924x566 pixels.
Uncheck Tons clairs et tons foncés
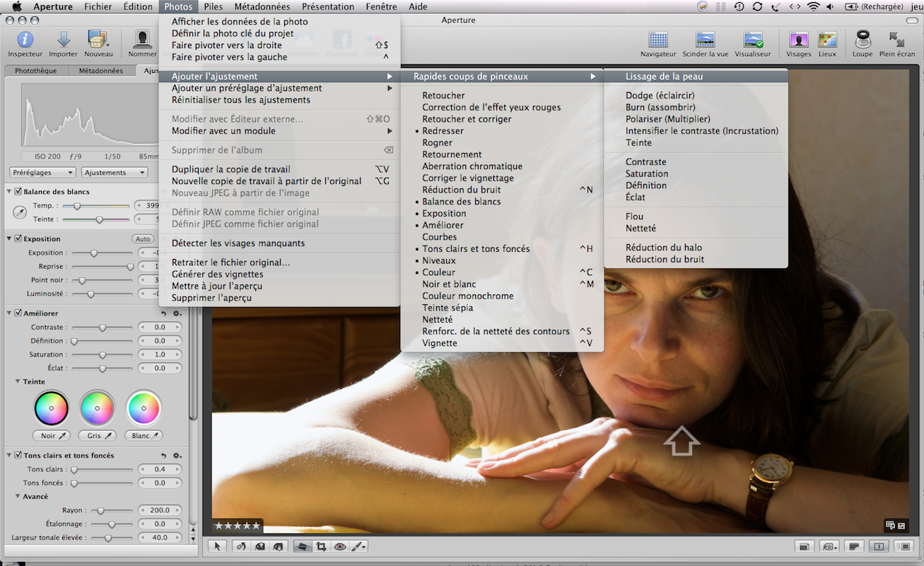pos(18,456)
